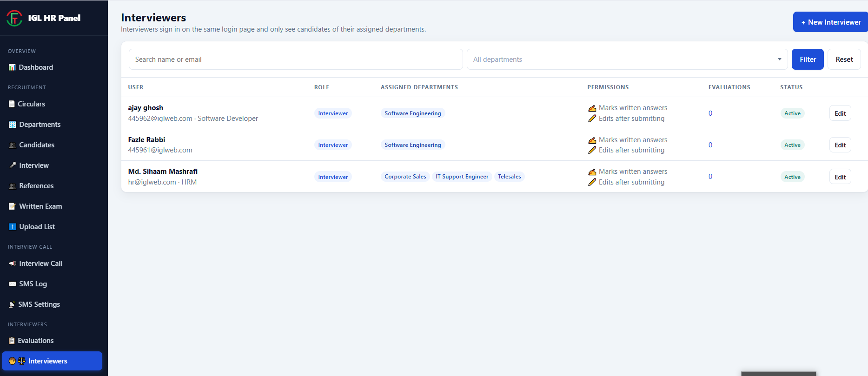Apply the blue Filter button
Image resolution: width=868 pixels, height=376 pixels.
[x=808, y=59]
